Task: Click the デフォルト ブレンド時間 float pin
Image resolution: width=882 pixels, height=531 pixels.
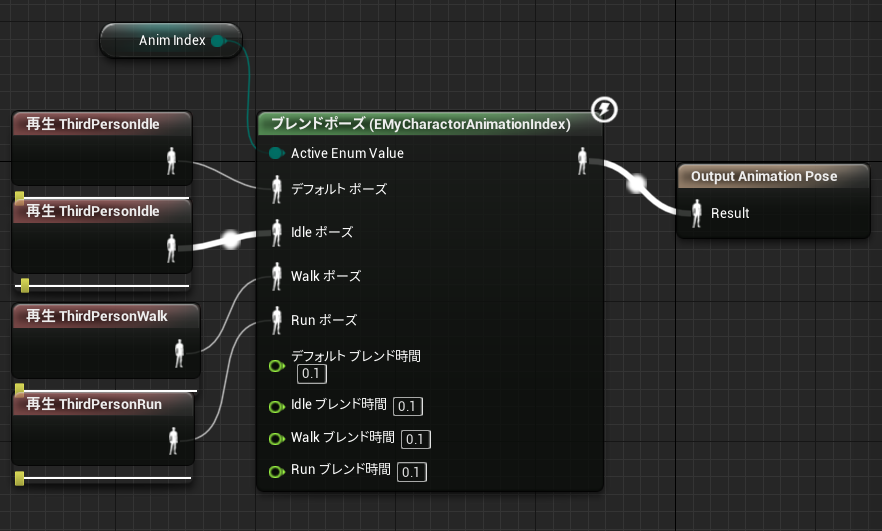Action: (276, 366)
